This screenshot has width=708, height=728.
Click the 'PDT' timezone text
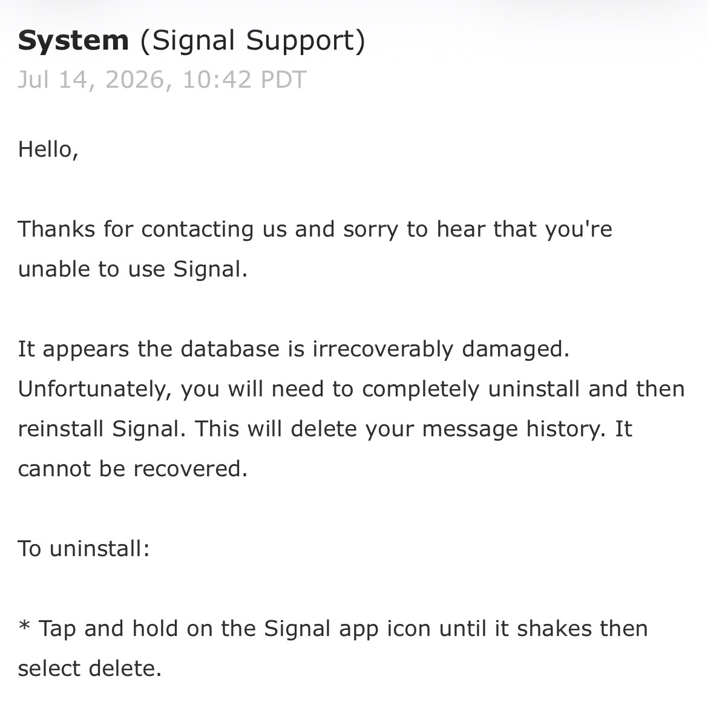point(284,80)
